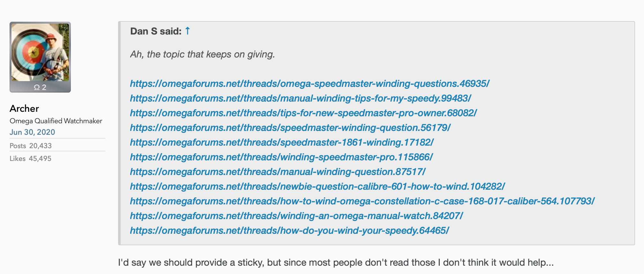
Task: Click the Jun 30, 2020 post date
Action: (x=32, y=132)
